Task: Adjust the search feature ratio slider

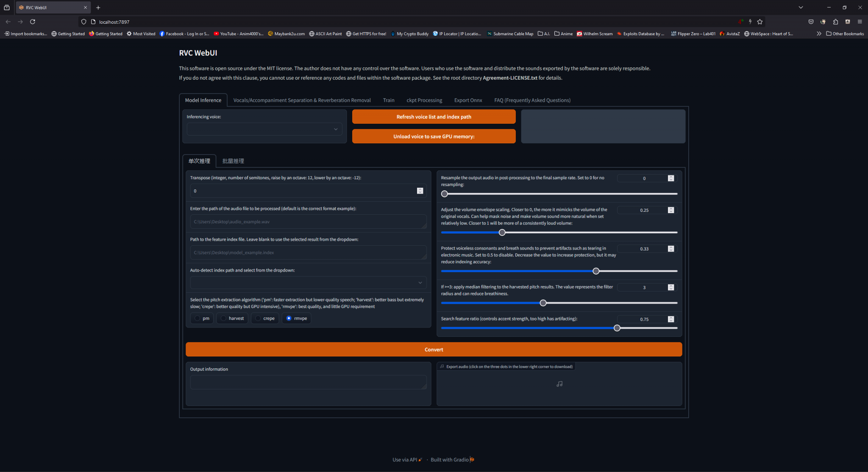Action: pos(617,328)
